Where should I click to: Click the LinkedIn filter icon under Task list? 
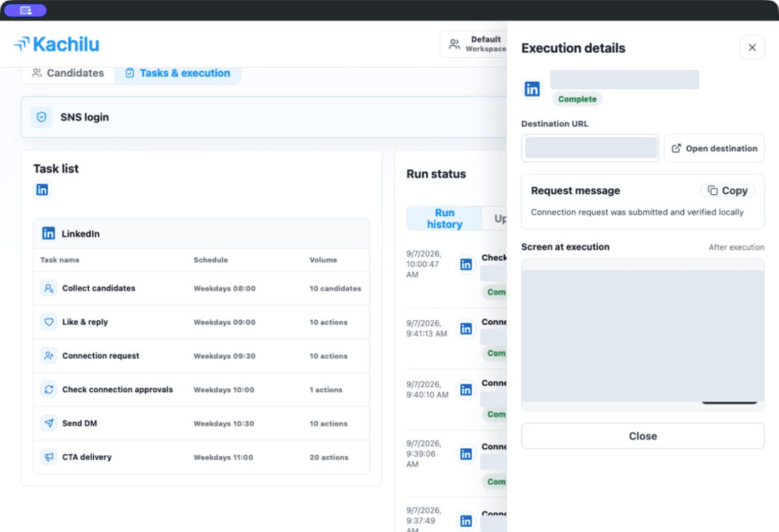click(x=42, y=190)
